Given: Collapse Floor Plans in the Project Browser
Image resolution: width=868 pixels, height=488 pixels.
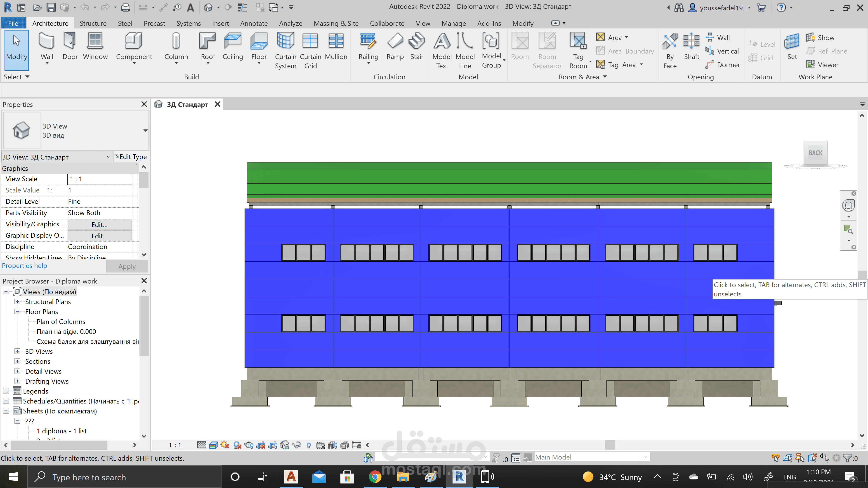Looking at the screenshot, I should click(17, 312).
